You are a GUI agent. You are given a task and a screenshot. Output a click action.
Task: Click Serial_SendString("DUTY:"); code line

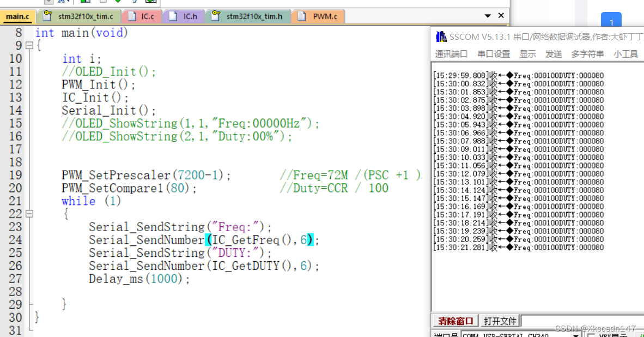point(180,253)
